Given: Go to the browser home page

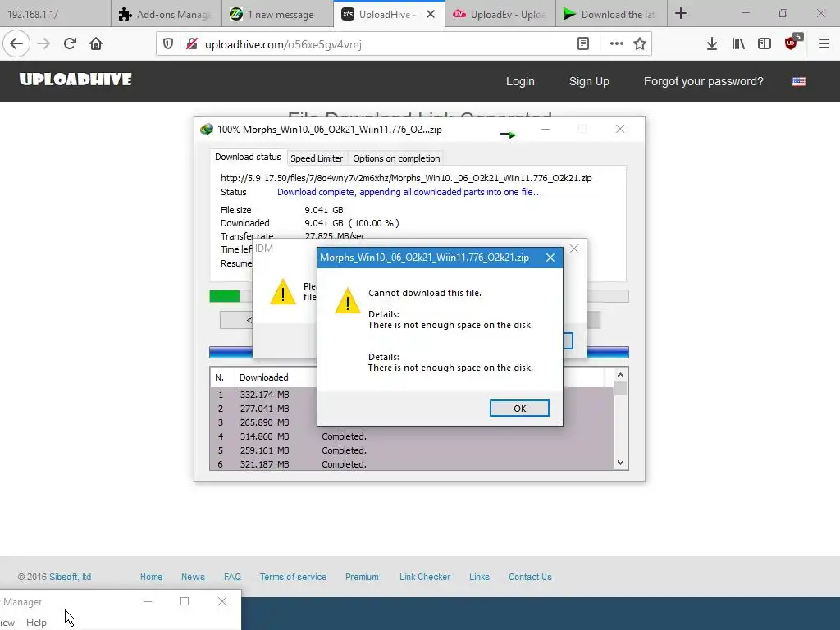Looking at the screenshot, I should tap(96, 44).
